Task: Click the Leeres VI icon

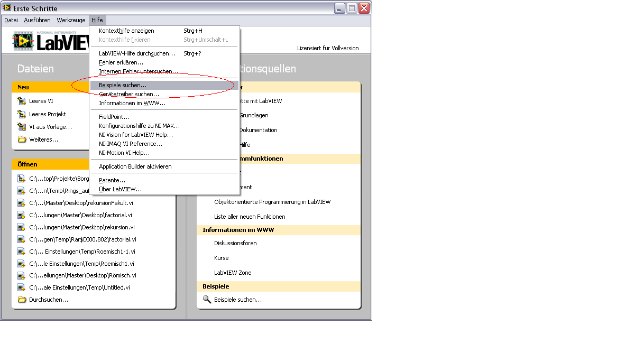Action: point(22,101)
